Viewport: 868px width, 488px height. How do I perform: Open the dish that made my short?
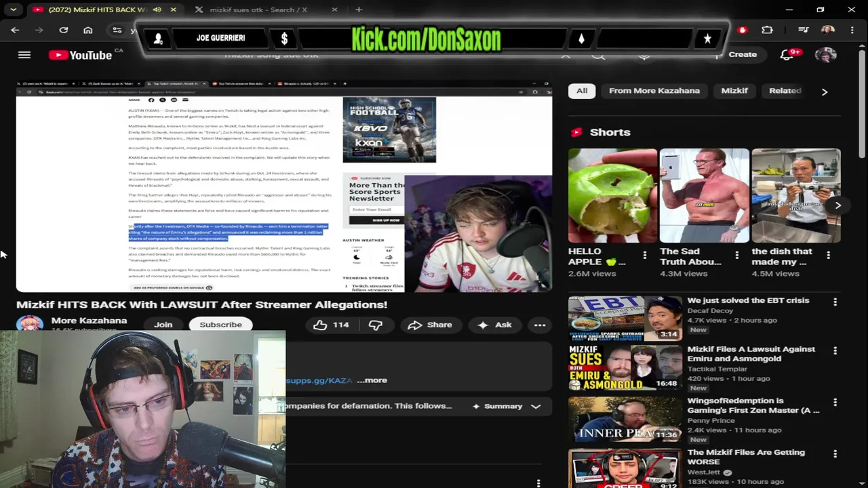(796, 196)
